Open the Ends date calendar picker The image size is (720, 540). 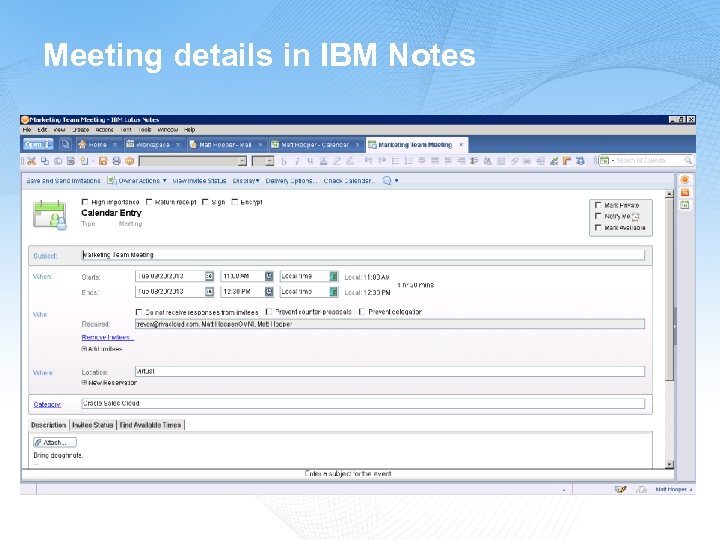click(209, 292)
